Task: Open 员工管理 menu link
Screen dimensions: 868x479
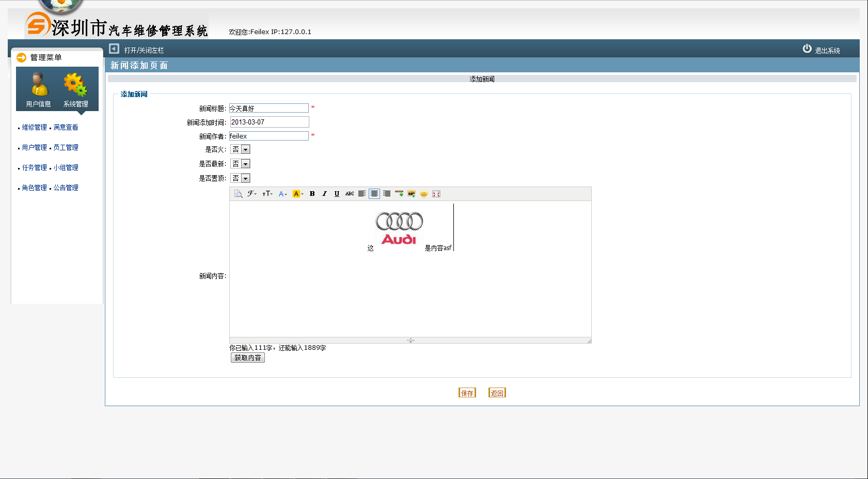Action: [x=66, y=147]
